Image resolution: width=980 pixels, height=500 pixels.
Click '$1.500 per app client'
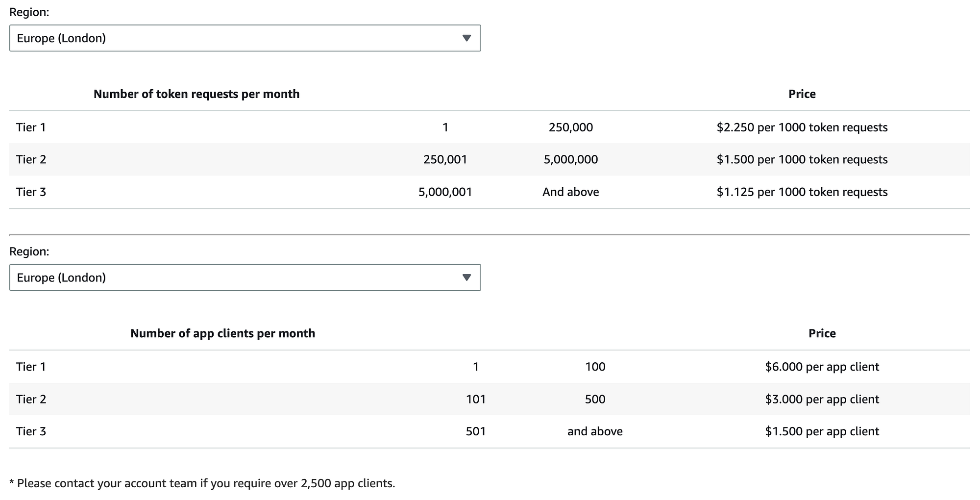tap(822, 431)
